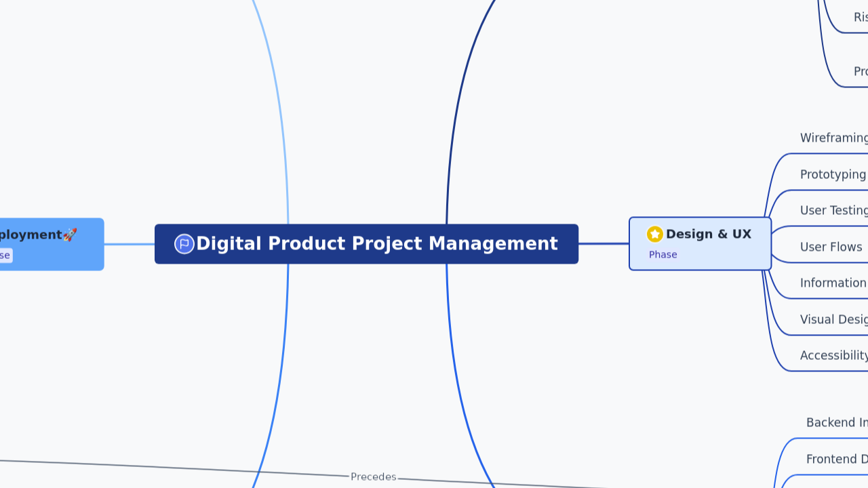
Task: Select the User Flows subtopic
Action: [831, 247]
